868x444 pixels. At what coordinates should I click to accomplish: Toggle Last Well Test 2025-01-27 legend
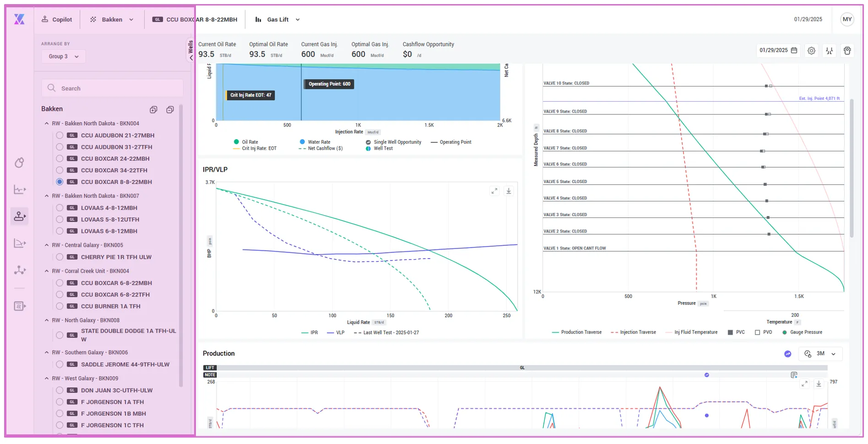coord(386,333)
